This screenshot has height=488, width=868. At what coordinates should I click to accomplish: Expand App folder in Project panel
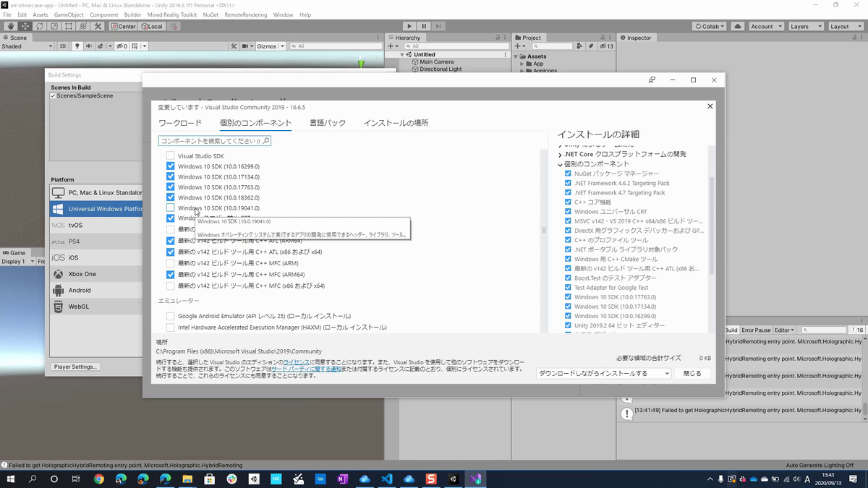coord(522,64)
